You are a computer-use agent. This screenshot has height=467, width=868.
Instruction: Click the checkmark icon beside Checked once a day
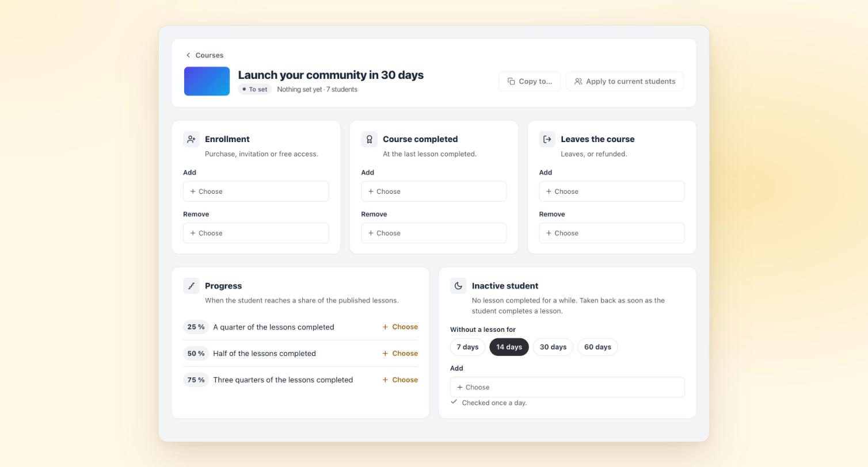pos(454,402)
